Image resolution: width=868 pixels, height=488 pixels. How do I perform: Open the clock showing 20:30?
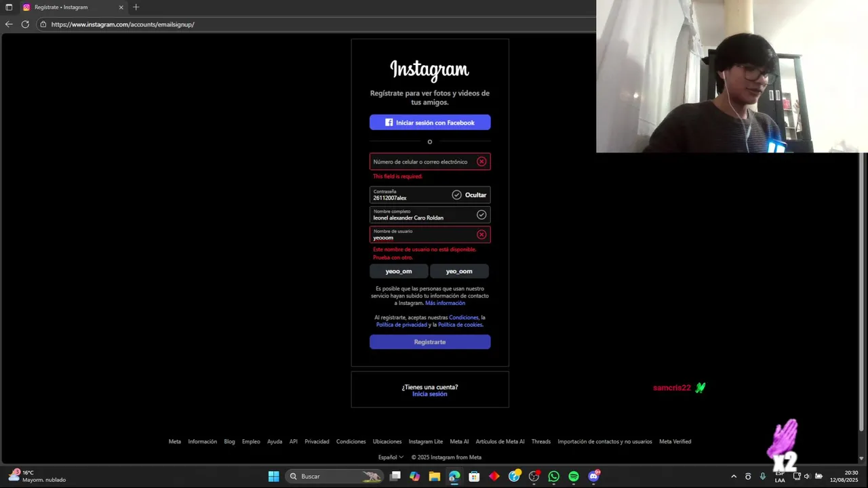(x=844, y=476)
